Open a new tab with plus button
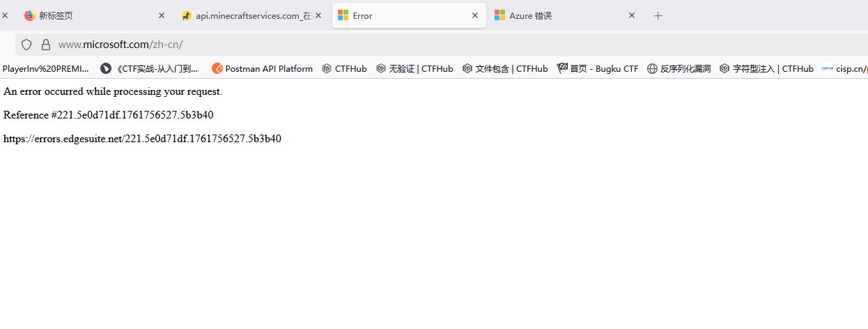 pyautogui.click(x=658, y=15)
